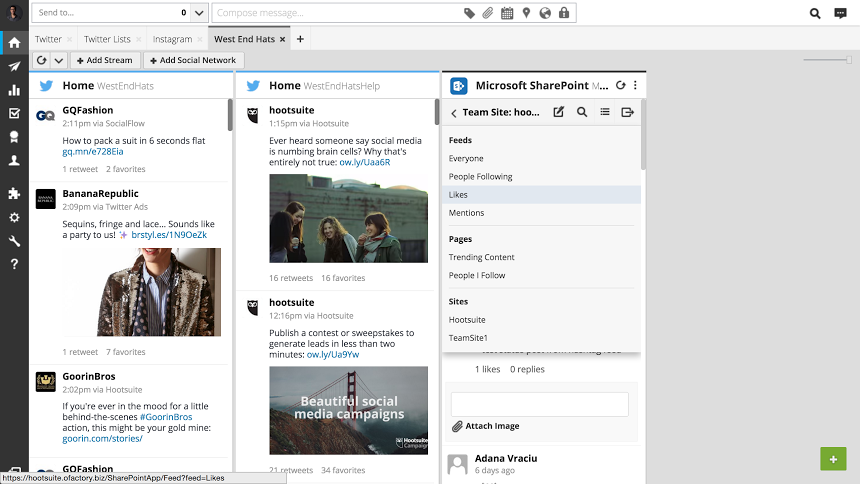Open the gq.mn/e728Eia link
Screen dimensions: 860x484
click(x=93, y=151)
